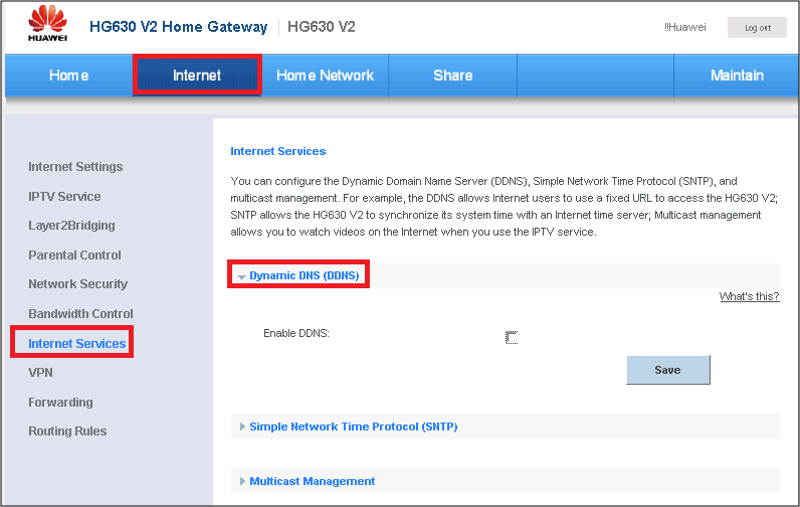
Task: Expand the Multicast Management section
Action: 311,481
